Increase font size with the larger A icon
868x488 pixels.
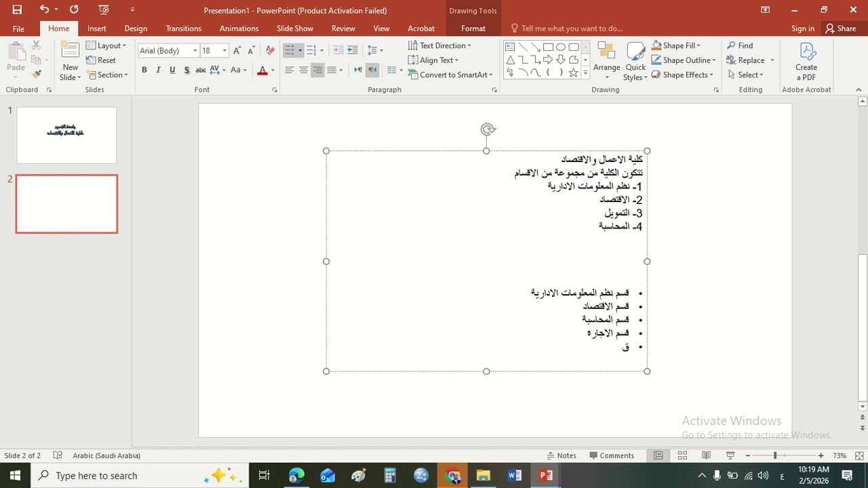237,51
